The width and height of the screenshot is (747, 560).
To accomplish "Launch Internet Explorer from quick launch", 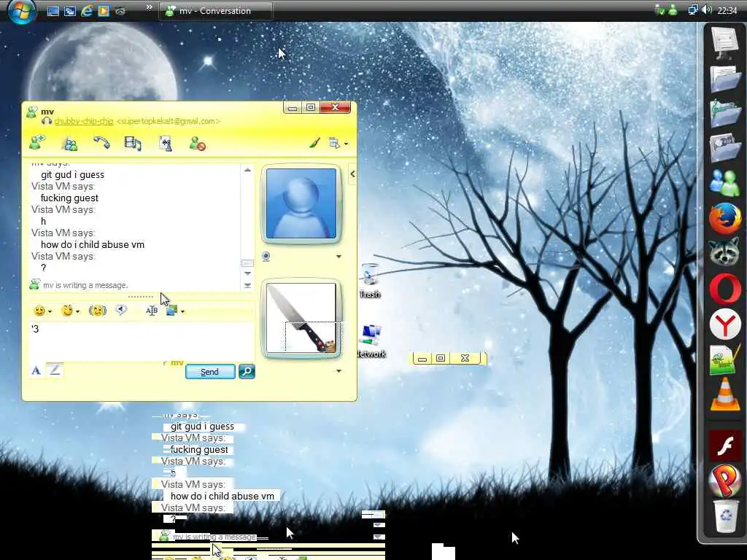I will pos(86,10).
